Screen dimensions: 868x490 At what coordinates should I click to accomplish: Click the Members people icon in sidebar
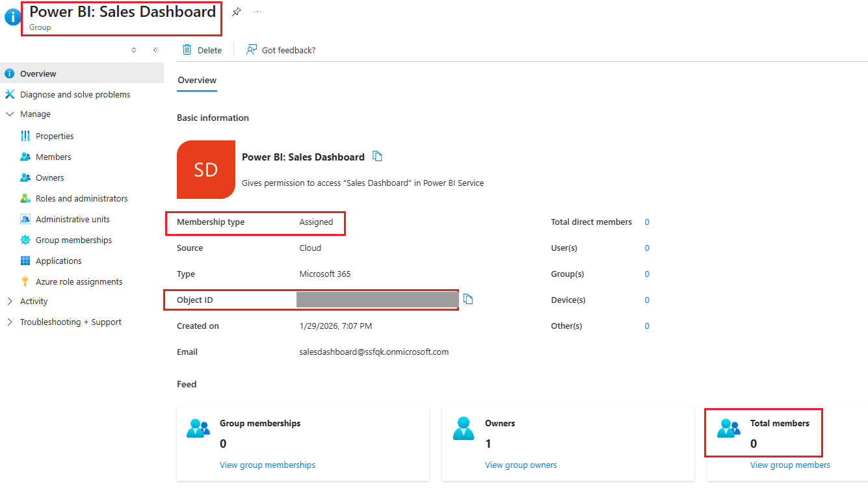25,157
